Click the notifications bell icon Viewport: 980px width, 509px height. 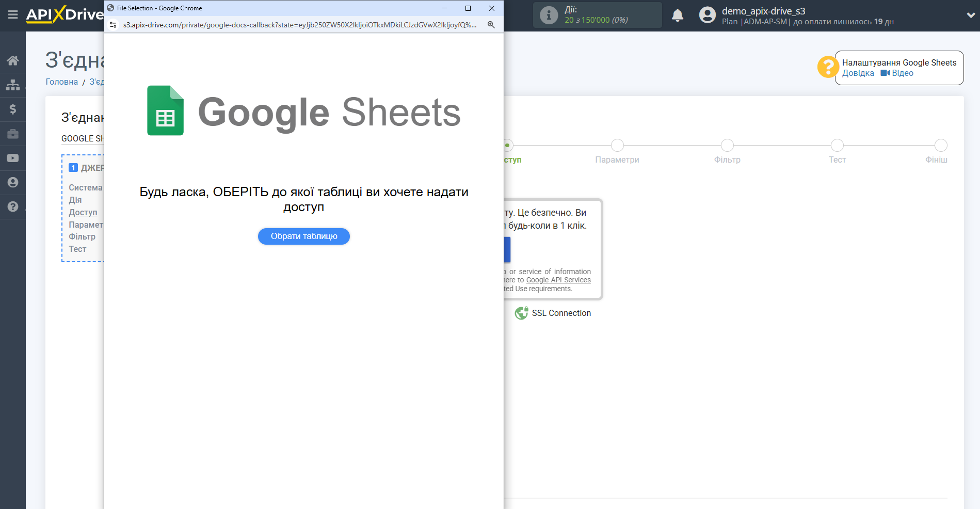pos(678,15)
